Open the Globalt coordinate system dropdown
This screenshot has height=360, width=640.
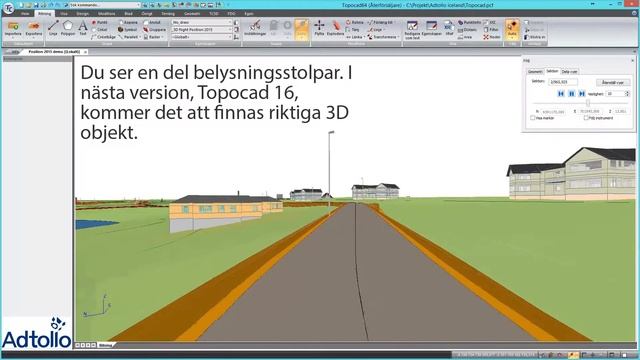pos(202,37)
